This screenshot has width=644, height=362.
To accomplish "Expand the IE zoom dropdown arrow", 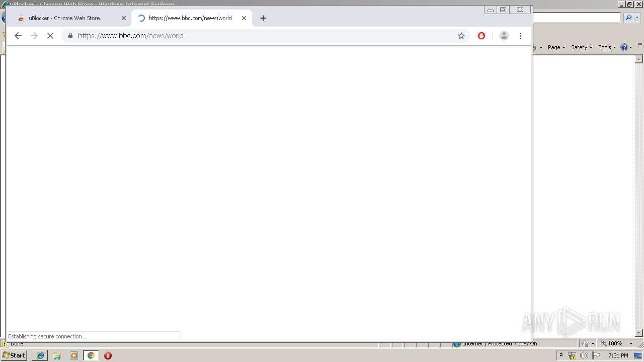I will [631, 344].
